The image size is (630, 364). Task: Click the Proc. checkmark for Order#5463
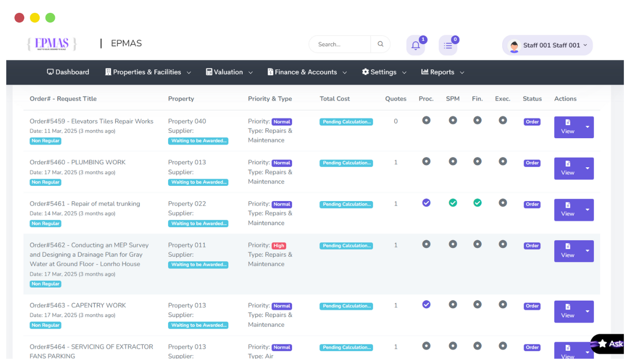pyautogui.click(x=426, y=304)
